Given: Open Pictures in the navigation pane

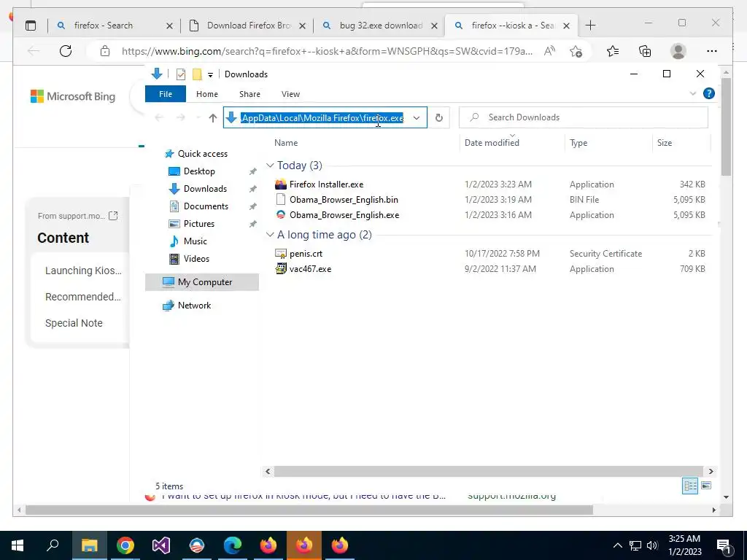Looking at the screenshot, I should coord(198,224).
